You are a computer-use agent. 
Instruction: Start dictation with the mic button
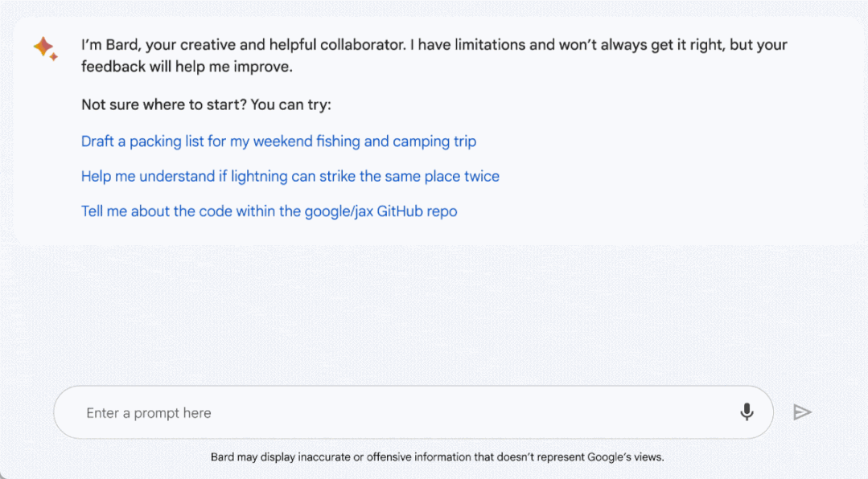click(747, 412)
